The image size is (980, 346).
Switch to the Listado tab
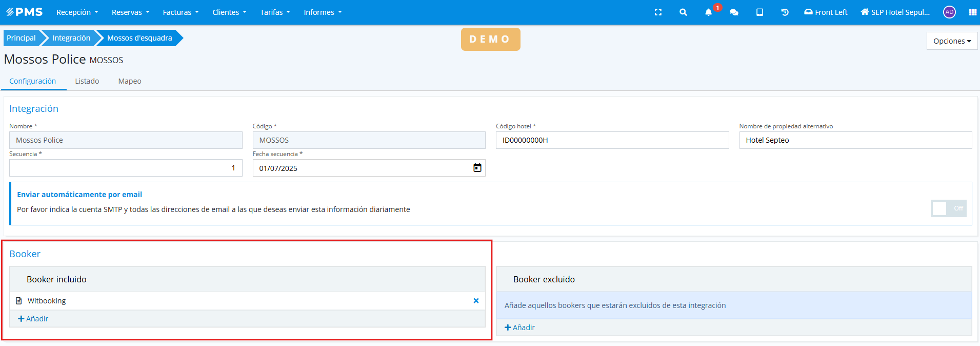(87, 81)
